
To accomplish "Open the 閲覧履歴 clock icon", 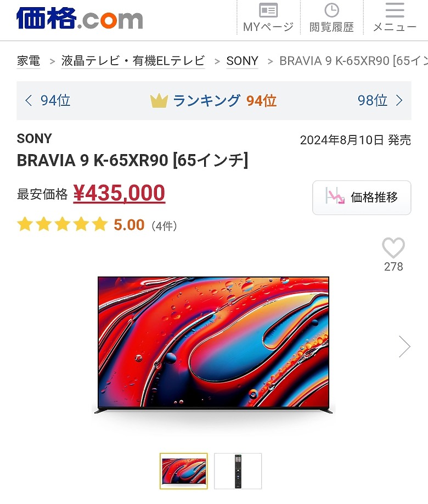I will click(x=331, y=11).
